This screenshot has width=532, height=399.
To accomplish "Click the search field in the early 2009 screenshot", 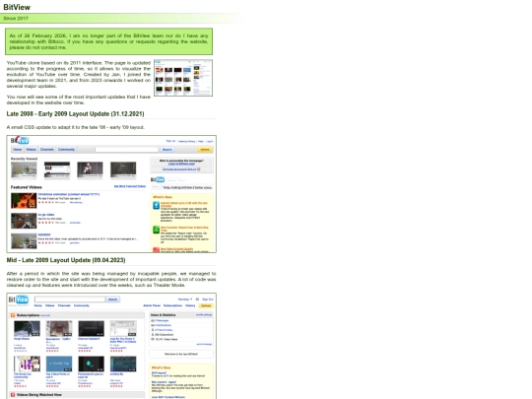I will [x=126, y=150].
